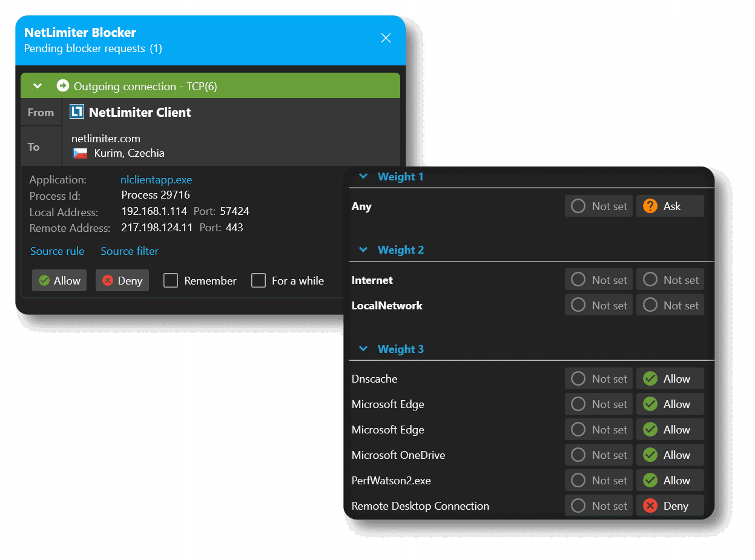The image size is (755, 560).
Task: Click the red cross icon on the Deny button
Action: (x=106, y=280)
